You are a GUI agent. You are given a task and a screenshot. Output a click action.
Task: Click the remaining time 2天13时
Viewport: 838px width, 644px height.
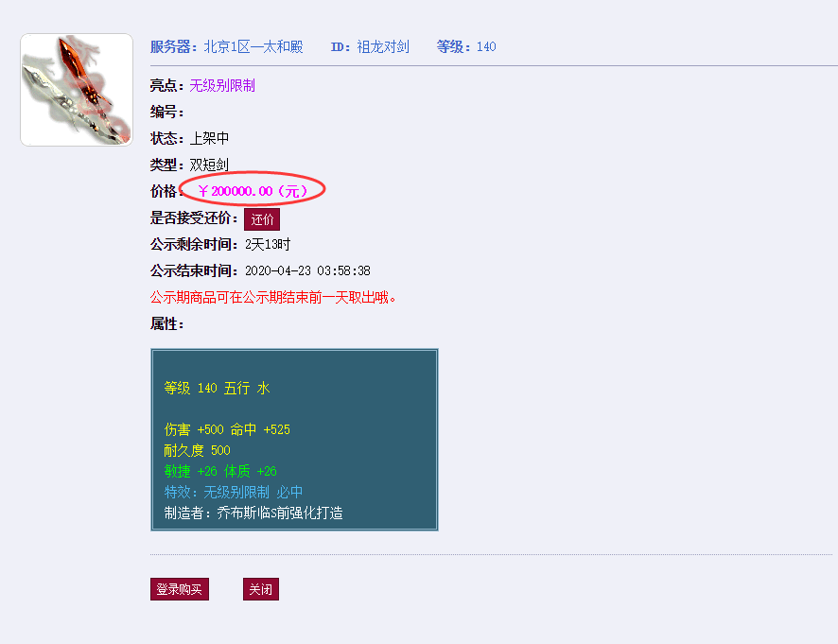[268, 244]
